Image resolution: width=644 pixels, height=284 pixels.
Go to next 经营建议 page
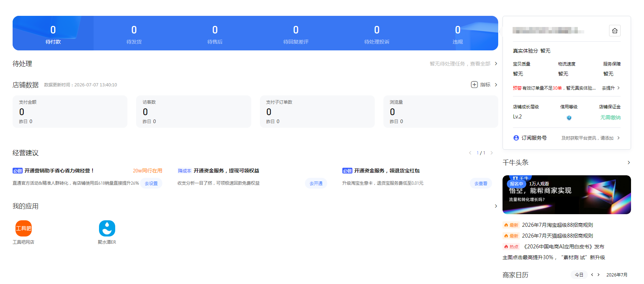click(x=491, y=153)
